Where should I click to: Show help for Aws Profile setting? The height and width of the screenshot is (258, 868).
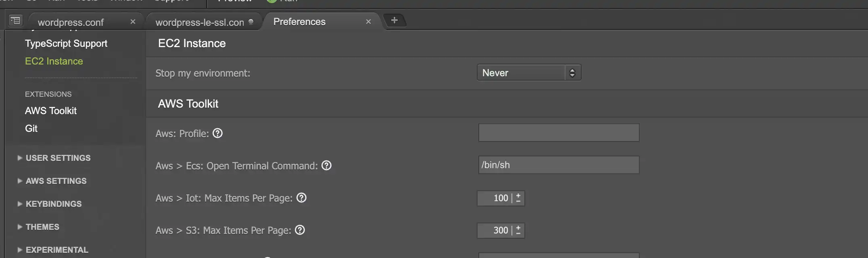pyautogui.click(x=217, y=133)
